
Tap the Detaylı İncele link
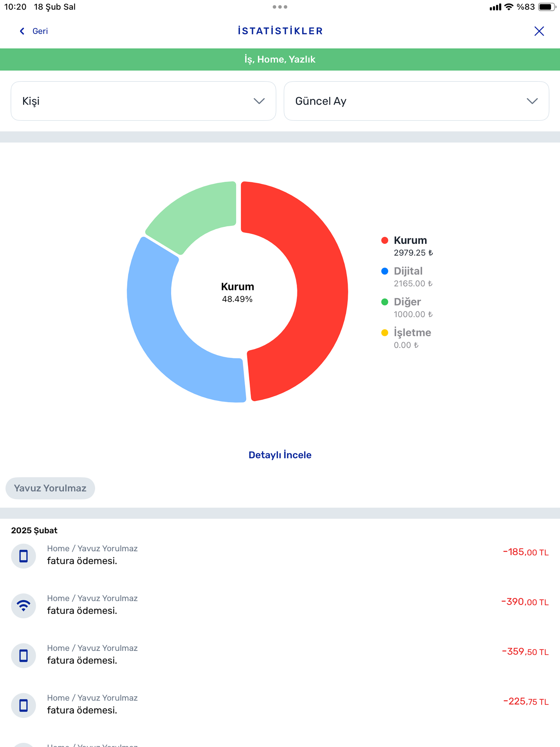[x=280, y=455]
